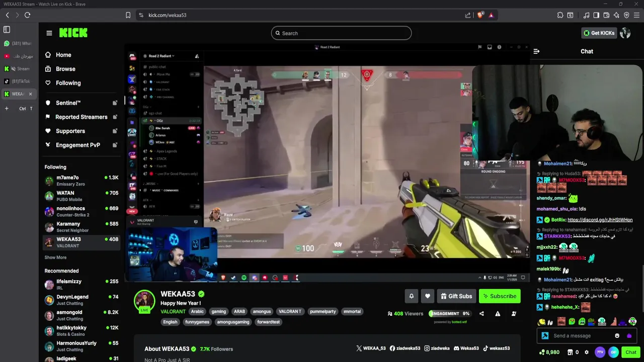Open the 7TV emote picker

[600, 352]
